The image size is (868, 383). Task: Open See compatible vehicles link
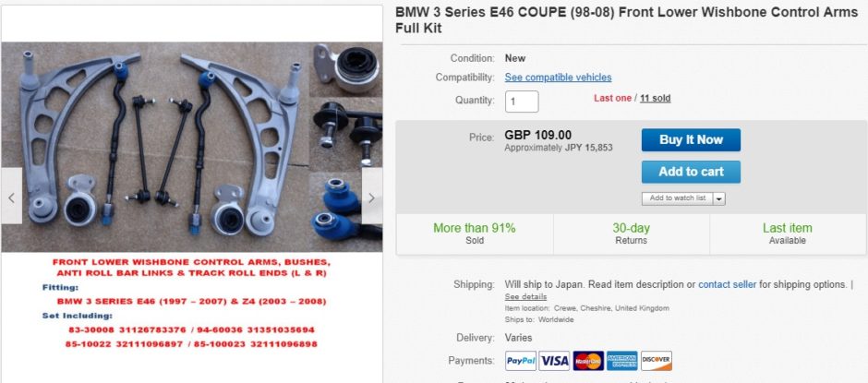(558, 78)
